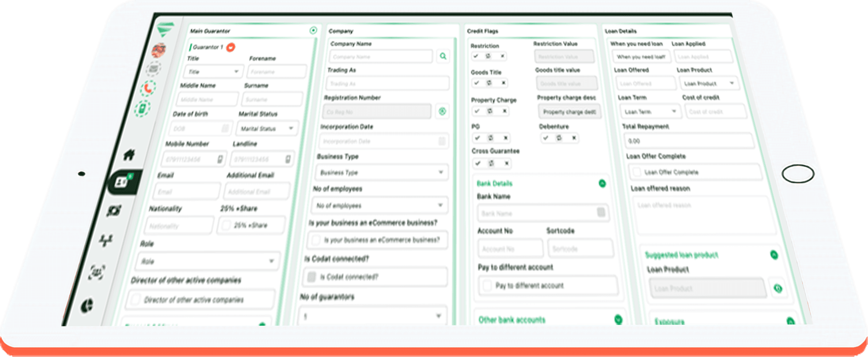The width and height of the screenshot is (868, 357).
Task: Open the pie chart reports icon
Action: click(x=87, y=305)
